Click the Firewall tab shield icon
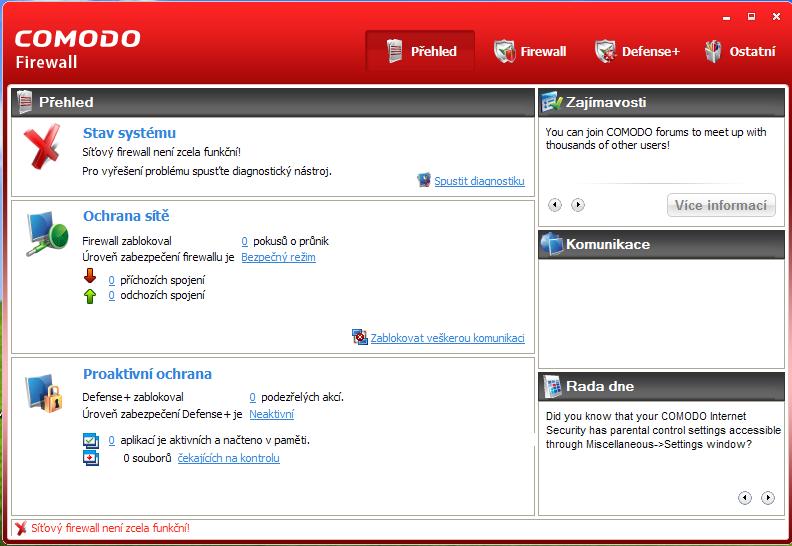The image size is (792, 546). click(504, 51)
